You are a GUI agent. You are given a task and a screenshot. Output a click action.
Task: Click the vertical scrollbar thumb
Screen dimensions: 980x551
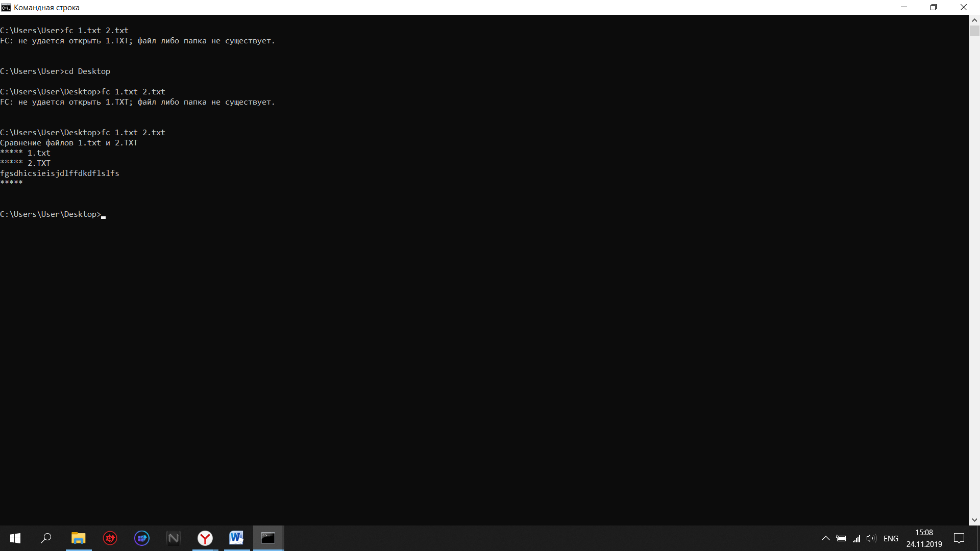(974, 31)
